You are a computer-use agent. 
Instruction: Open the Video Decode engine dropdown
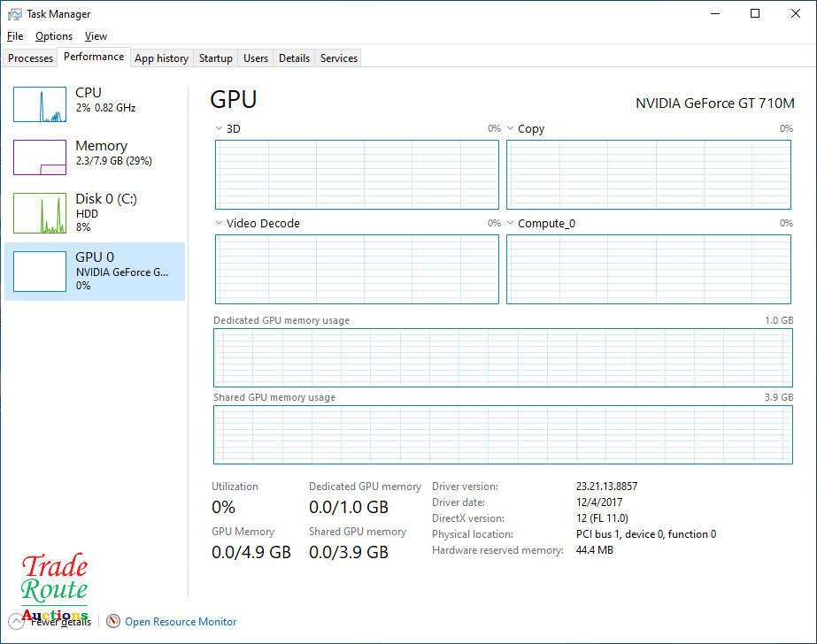tap(220, 224)
